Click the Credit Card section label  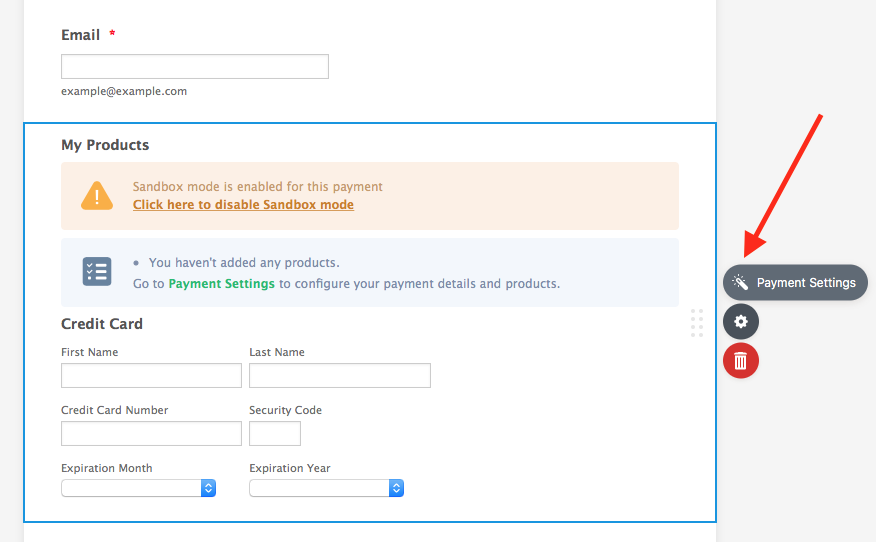click(102, 324)
